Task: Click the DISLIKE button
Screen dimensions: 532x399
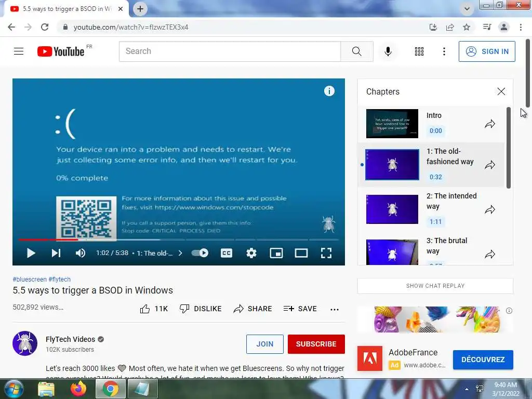Action: coord(201,309)
